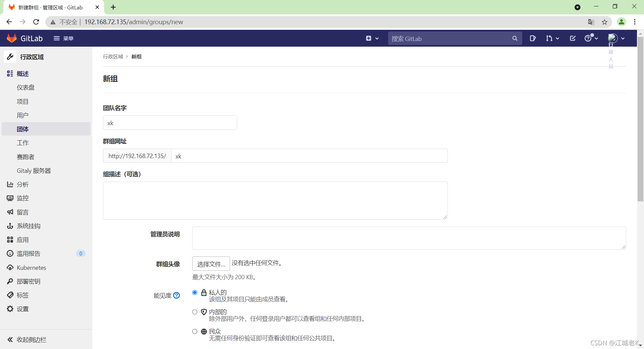The image size is (644, 349).
Task: Click the page vertical scrollbar thumb
Action: [640, 119]
